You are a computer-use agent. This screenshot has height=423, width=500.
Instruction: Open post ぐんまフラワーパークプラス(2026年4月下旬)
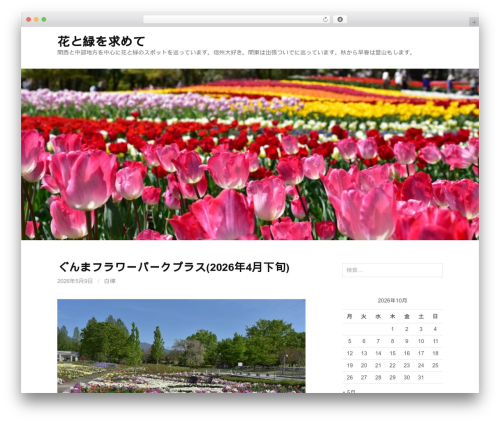click(173, 267)
